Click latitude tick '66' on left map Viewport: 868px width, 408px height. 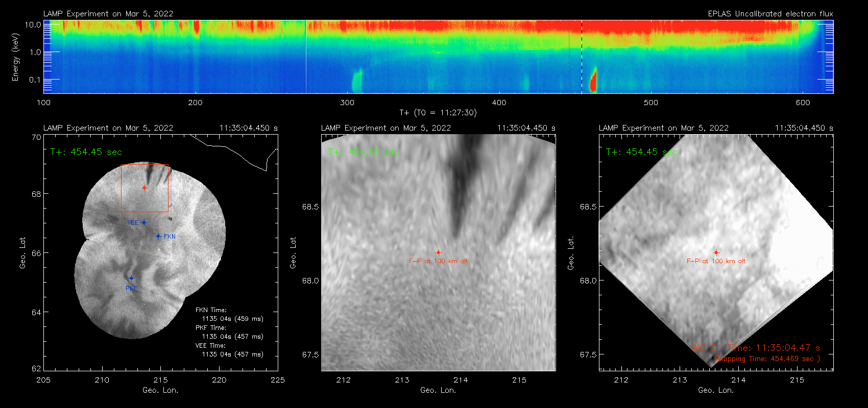36,253
